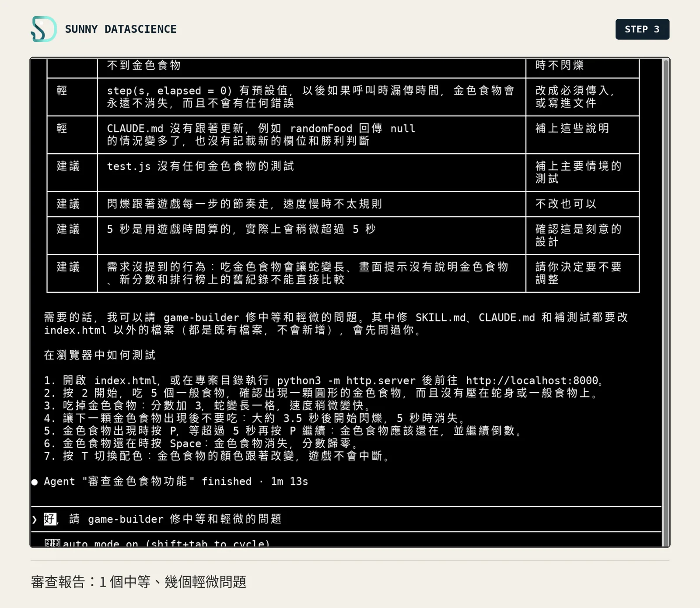Image resolution: width=700 pixels, height=608 pixels.
Task: Click the "建議" label in test.js row
Action: click(68, 166)
